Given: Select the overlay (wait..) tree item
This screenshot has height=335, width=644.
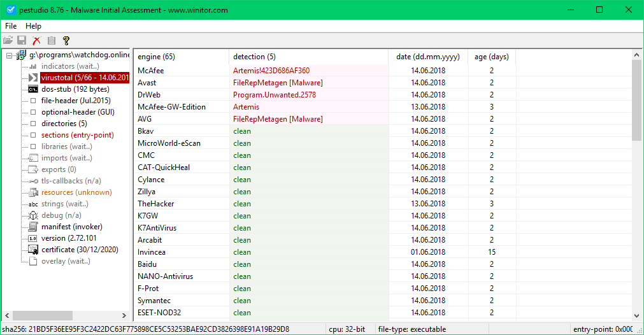Looking at the screenshot, I should click(x=66, y=261).
